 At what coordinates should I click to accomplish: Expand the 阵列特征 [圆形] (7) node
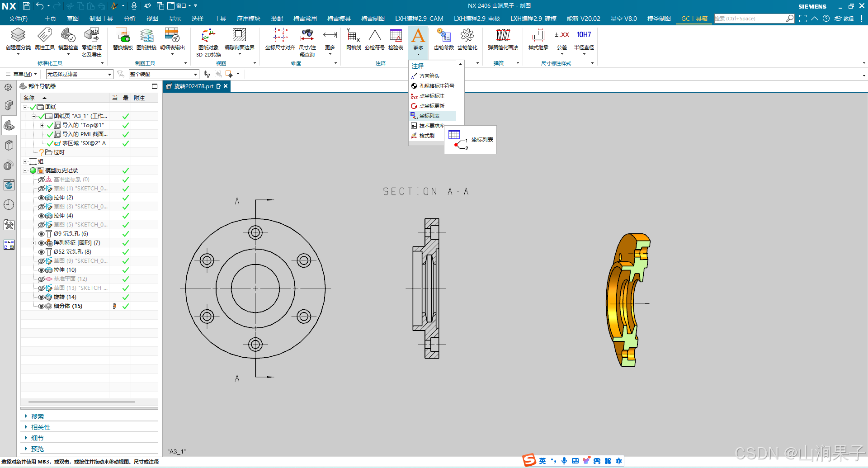click(33, 243)
